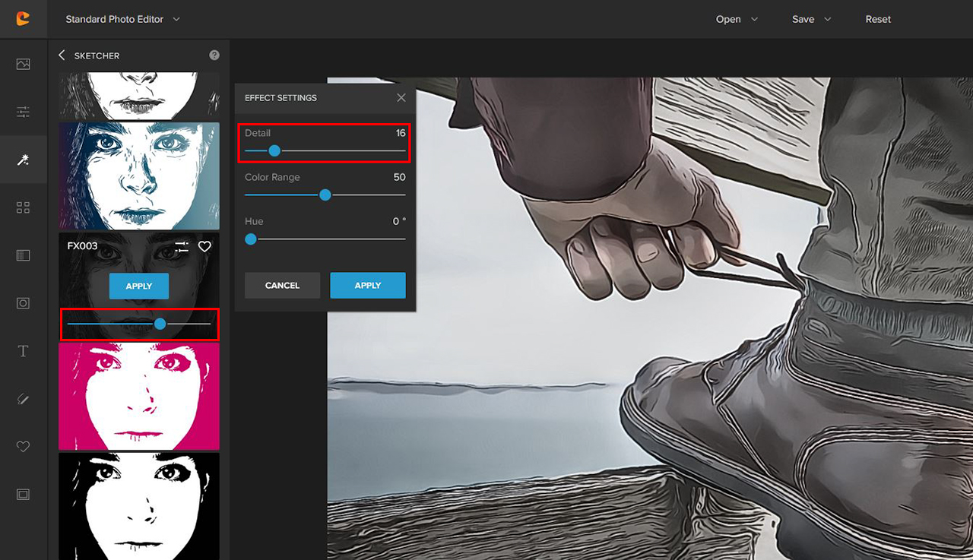Favorite the FX003 effect with heart
973x560 pixels.
[x=204, y=247]
